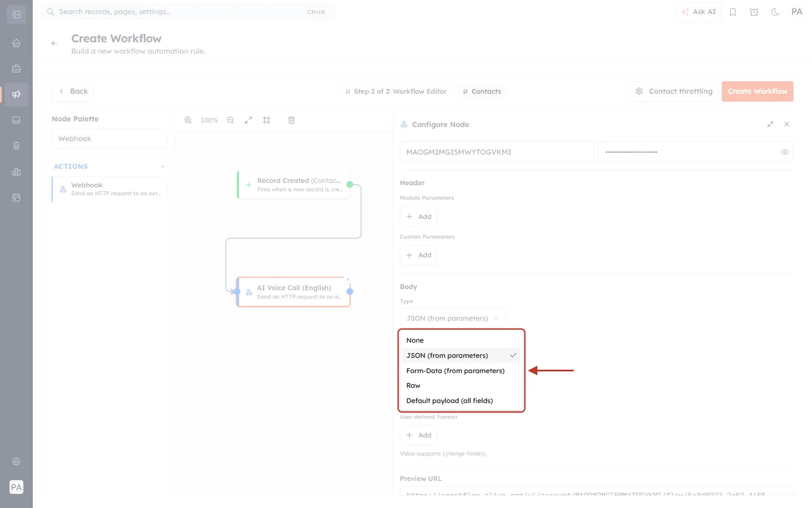Select None body type option

[461, 340]
